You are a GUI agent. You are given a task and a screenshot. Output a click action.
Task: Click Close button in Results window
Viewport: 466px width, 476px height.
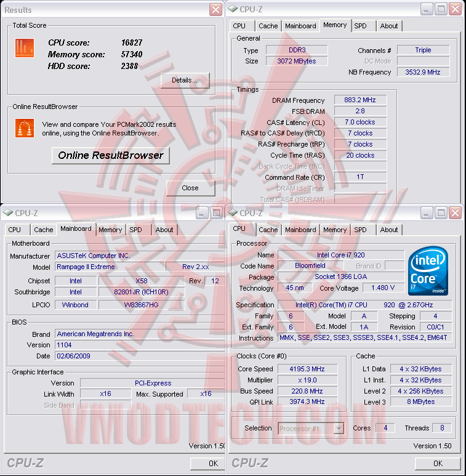(190, 188)
